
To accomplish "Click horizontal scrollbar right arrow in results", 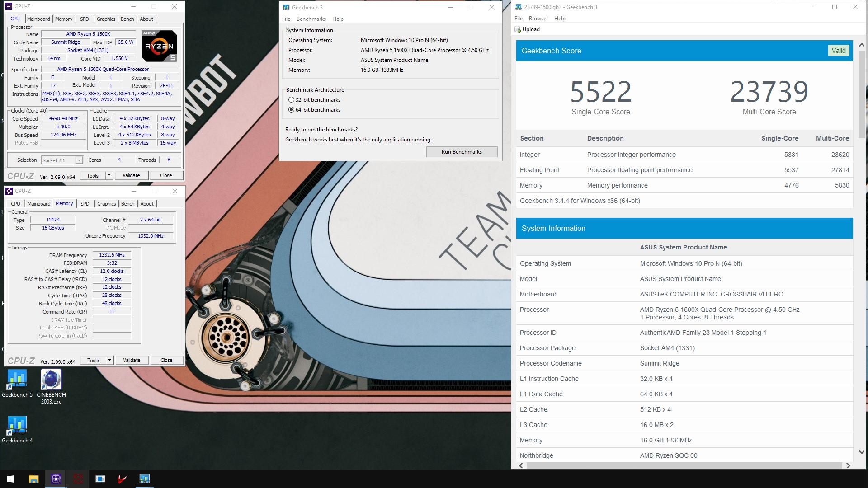I will 848,465.
